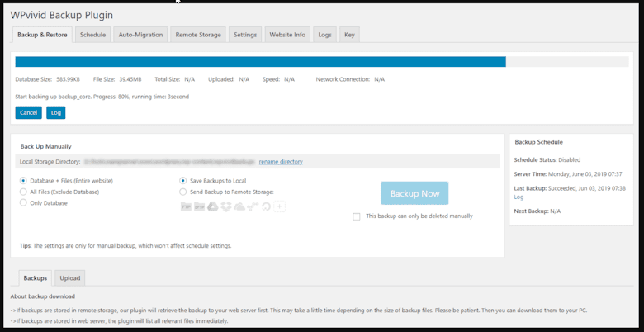The image size is (644, 332).
Task: Cancel the running backup
Action: 28,112
